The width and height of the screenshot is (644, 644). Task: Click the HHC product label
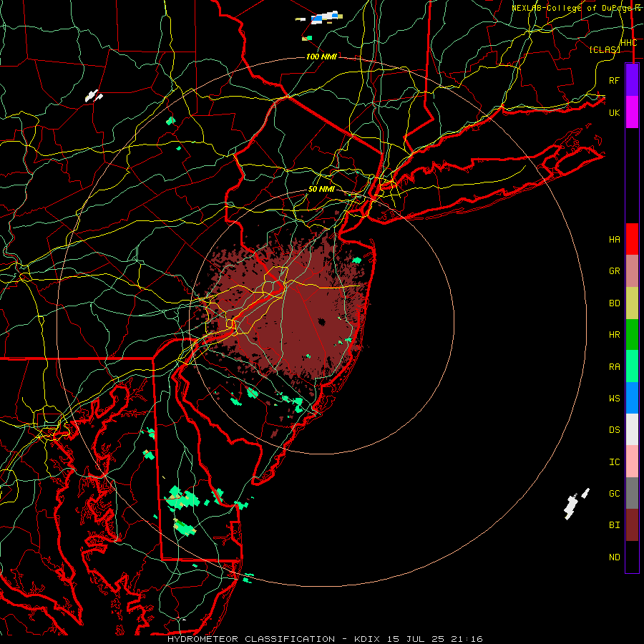pos(628,43)
